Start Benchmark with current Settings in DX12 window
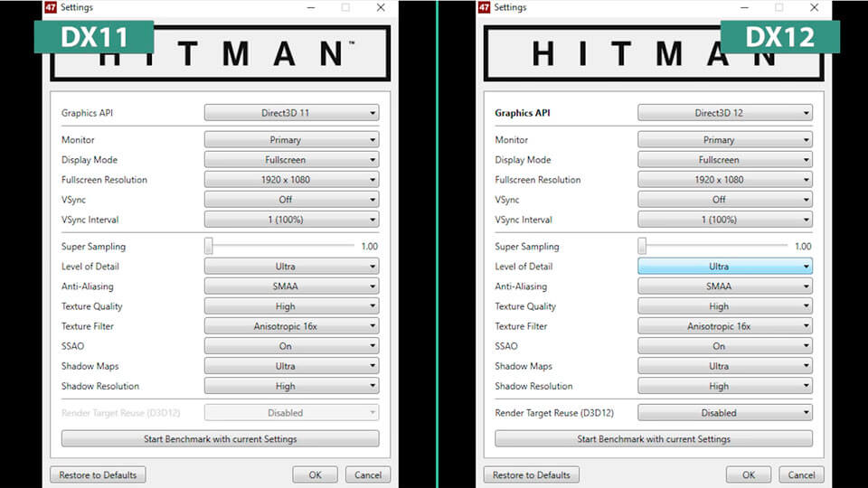Viewport: 868px width, 488px height. [x=654, y=439]
